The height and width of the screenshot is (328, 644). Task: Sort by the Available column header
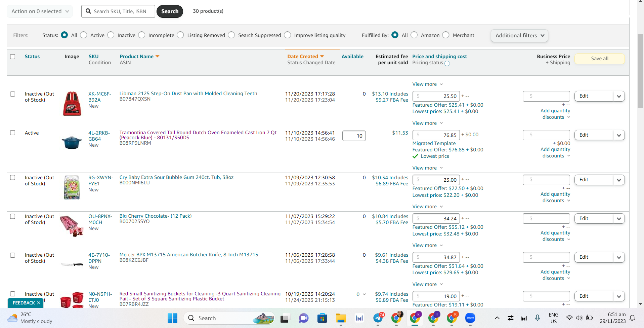click(352, 57)
